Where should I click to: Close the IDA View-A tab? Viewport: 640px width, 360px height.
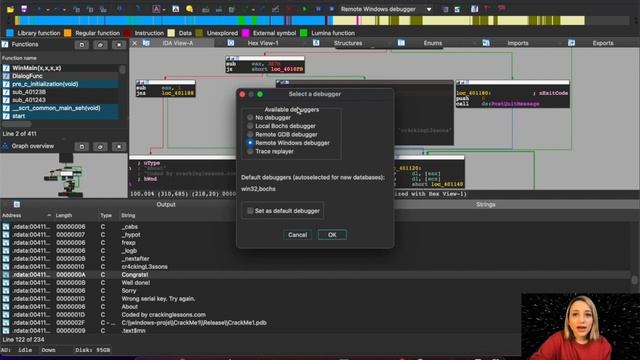(x=135, y=43)
